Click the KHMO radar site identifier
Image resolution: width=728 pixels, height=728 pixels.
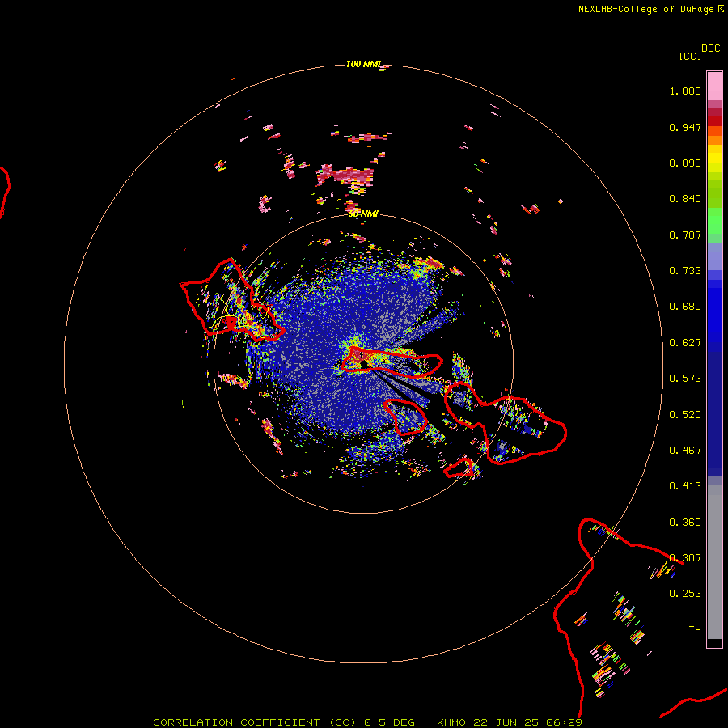pos(451,722)
